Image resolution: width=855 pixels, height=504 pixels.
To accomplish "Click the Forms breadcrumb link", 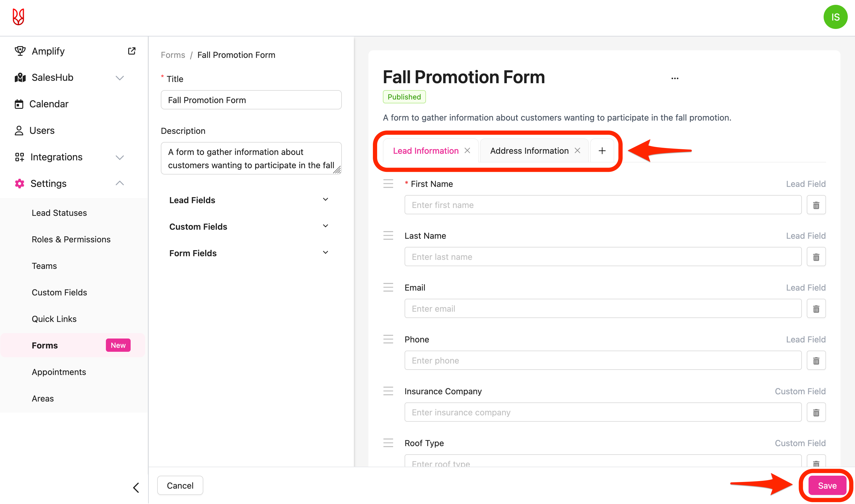I will [x=173, y=55].
